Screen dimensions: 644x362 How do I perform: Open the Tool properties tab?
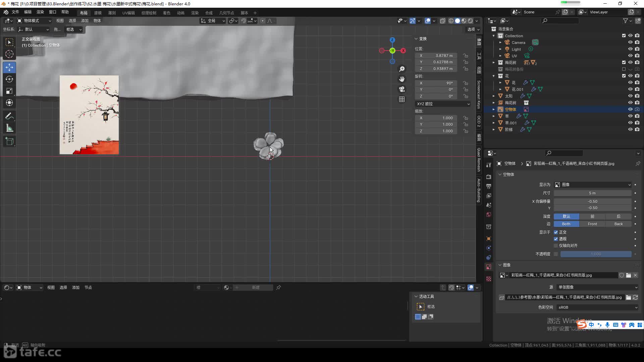click(489, 165)
